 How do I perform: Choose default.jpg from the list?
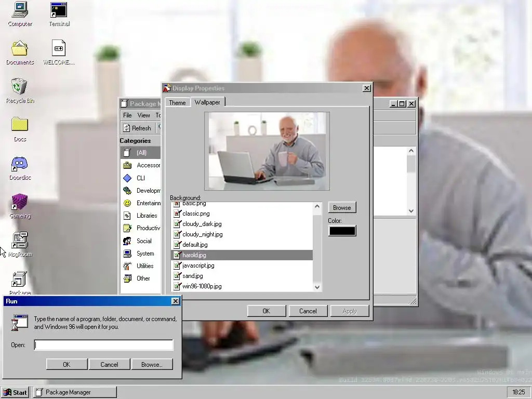242,245
